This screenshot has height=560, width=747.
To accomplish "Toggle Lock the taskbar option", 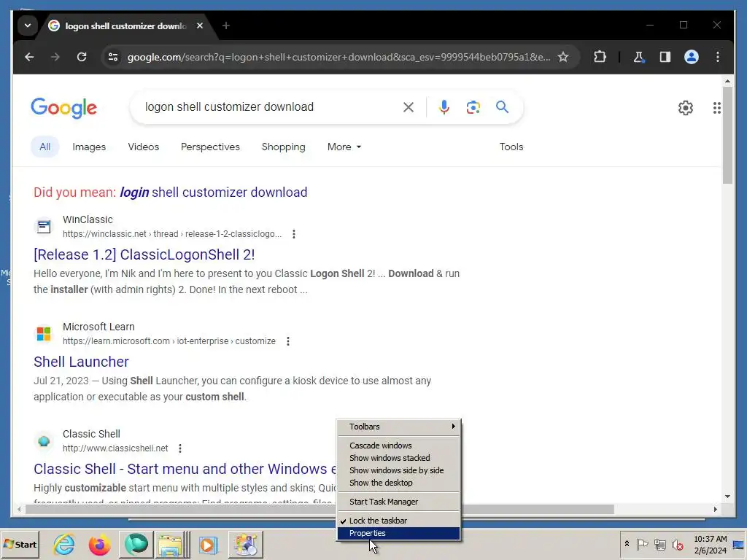I will click(x=399, y=521).
